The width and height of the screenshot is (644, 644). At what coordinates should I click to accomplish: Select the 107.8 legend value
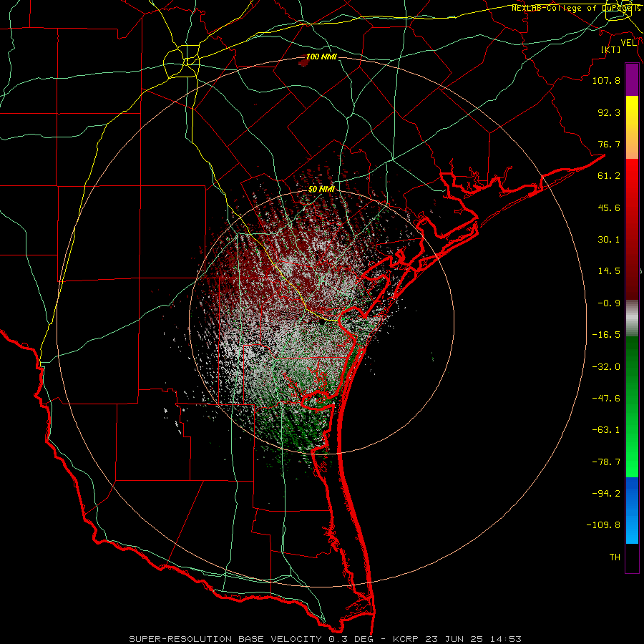606,80
